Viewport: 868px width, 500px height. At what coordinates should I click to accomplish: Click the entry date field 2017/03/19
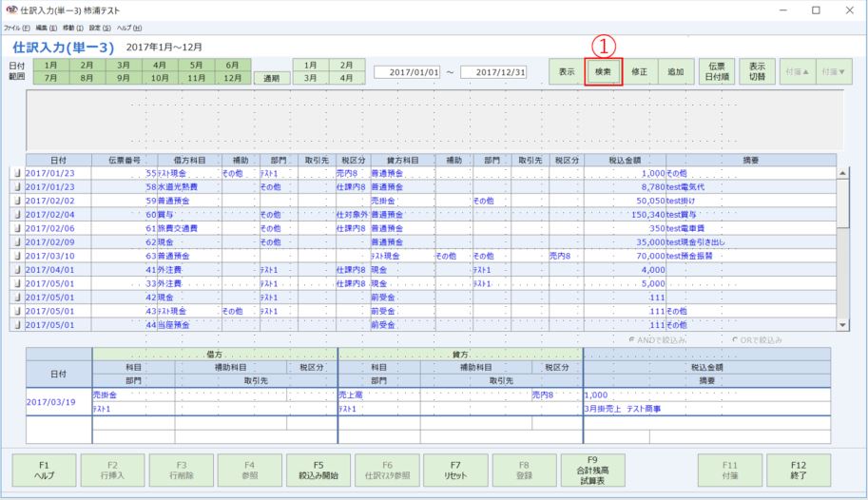point(59,402)
